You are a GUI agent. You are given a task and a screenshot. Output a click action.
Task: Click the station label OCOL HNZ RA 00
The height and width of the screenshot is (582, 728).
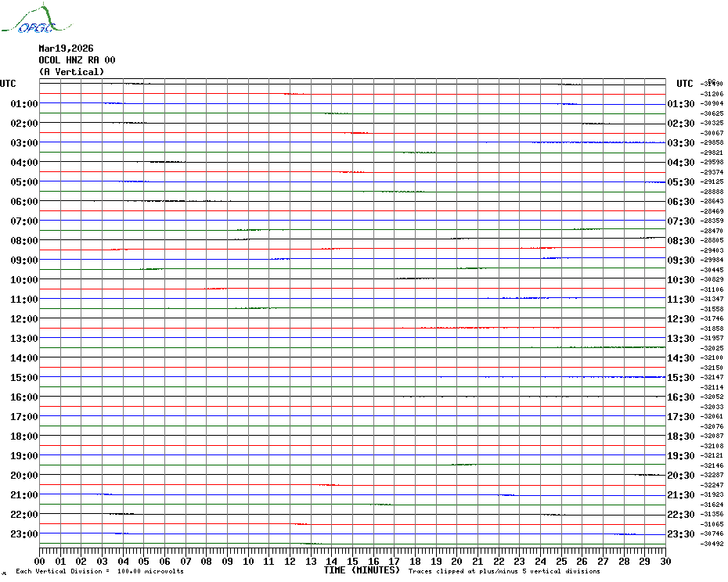[x=77, y=60]
